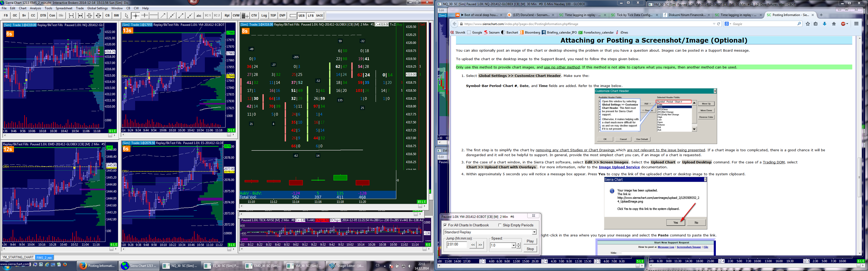This screenshot has width=868, height=271.
Task: Select the ray arrow drawing tool
Action: click(x=163, y=15)
